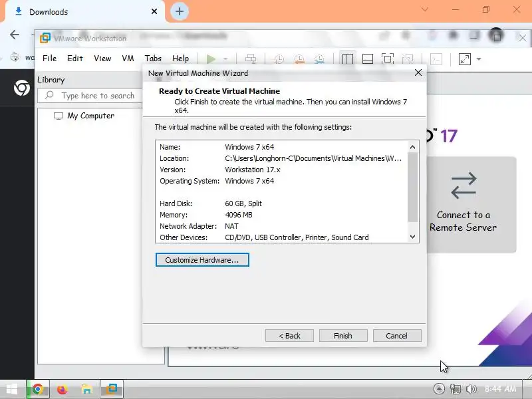Click the Chrome taskbar icon

38,389
